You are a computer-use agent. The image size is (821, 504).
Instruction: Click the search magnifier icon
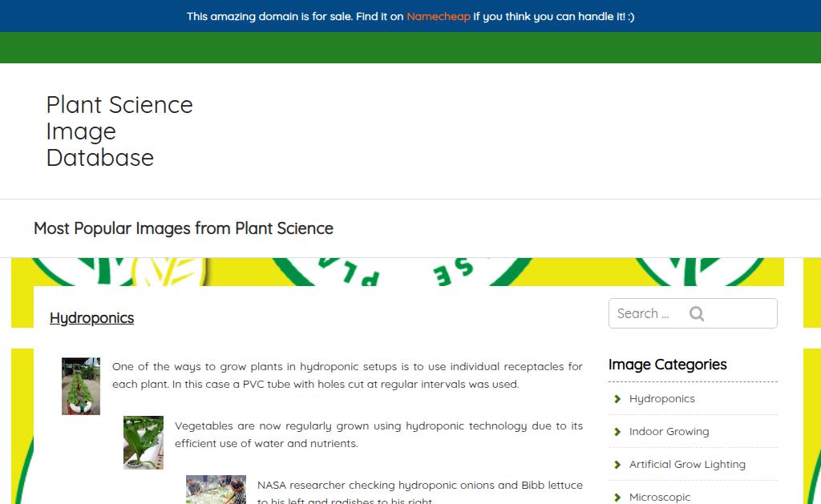pyautogui.click(x=697, y=314)
